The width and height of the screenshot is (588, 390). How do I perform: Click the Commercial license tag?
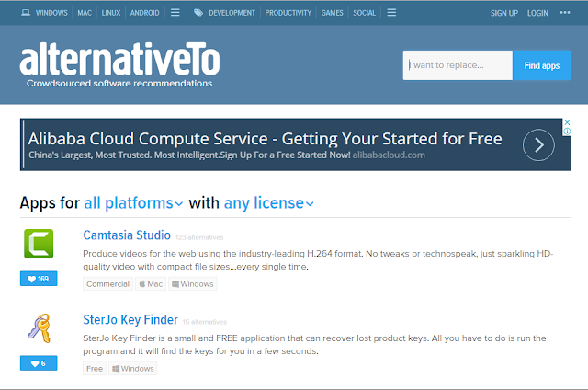pos(108,284)
